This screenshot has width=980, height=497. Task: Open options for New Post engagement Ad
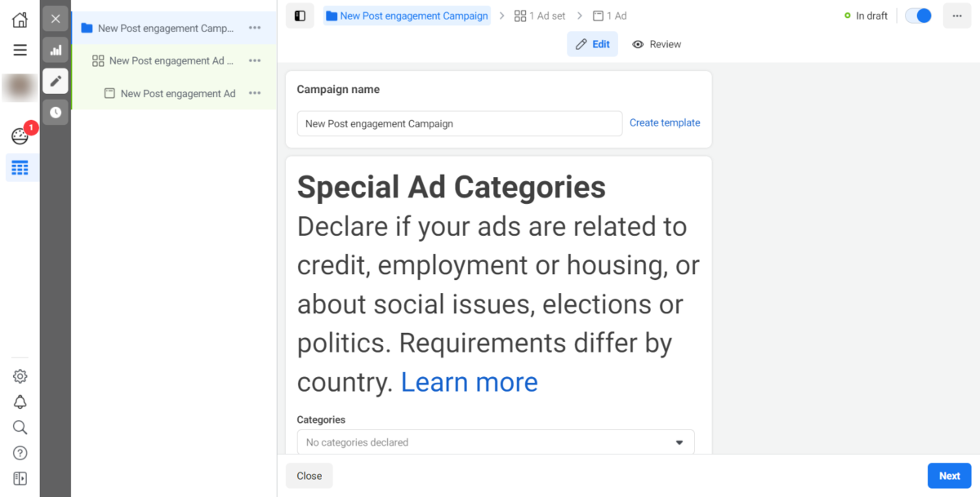[255, 94]
